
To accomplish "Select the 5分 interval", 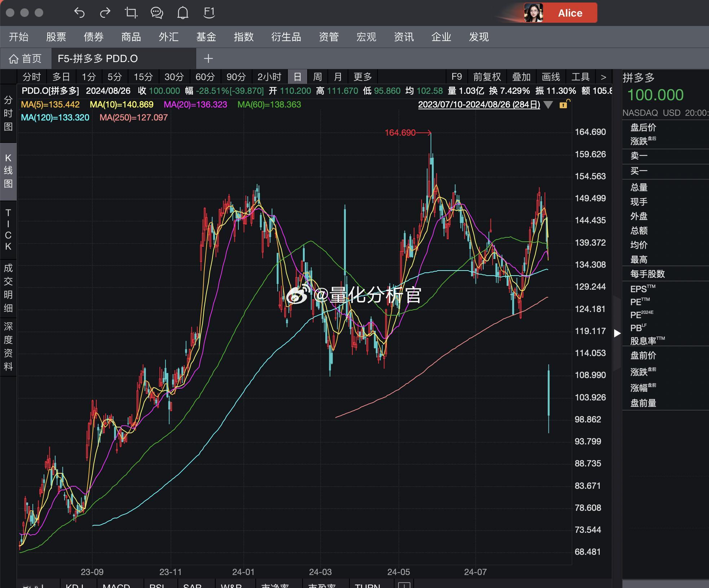I will click(115, 77).
